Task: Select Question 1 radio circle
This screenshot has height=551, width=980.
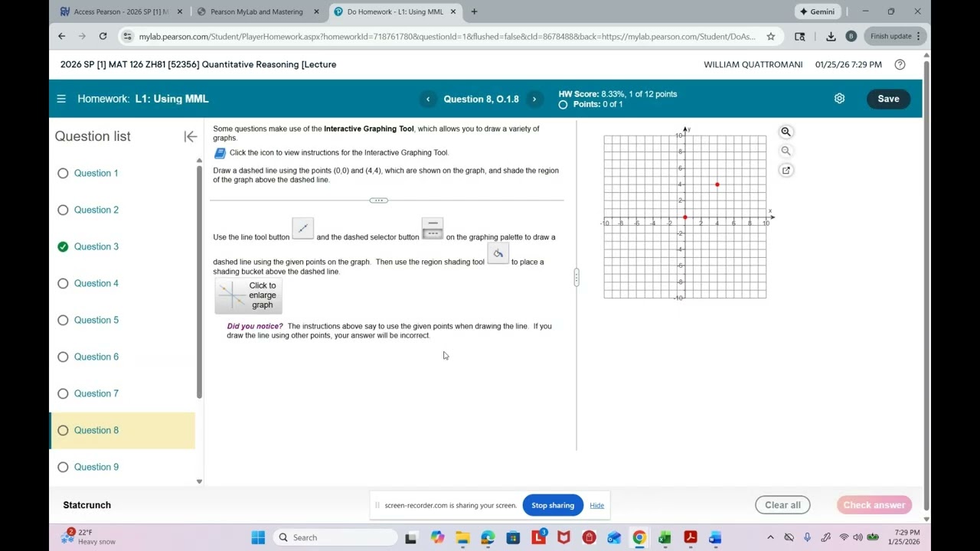Action: click(x=63, y=173)
